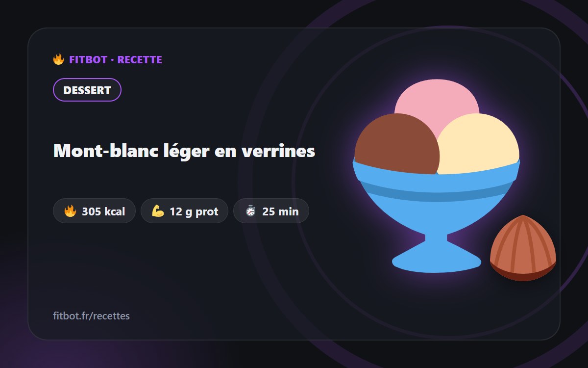
Task: Click the chocolate brown ice cream scoop
Action: 397,144
